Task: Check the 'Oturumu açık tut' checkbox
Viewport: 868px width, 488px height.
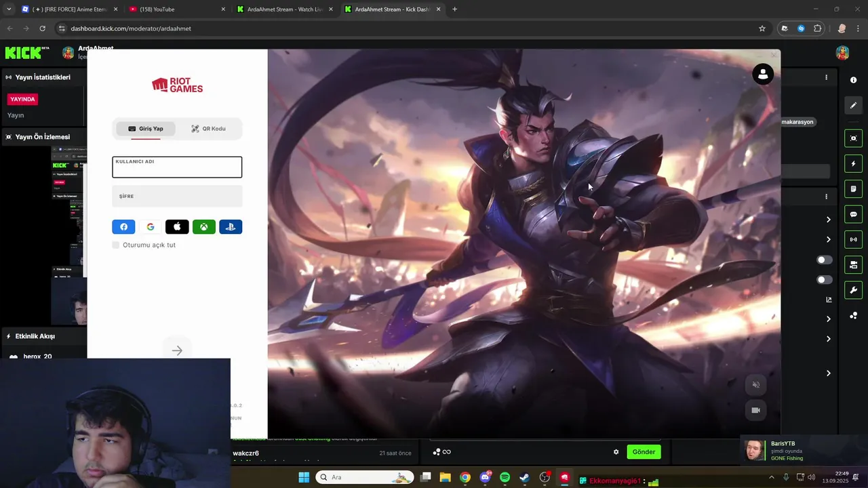Action: point(116,245)
